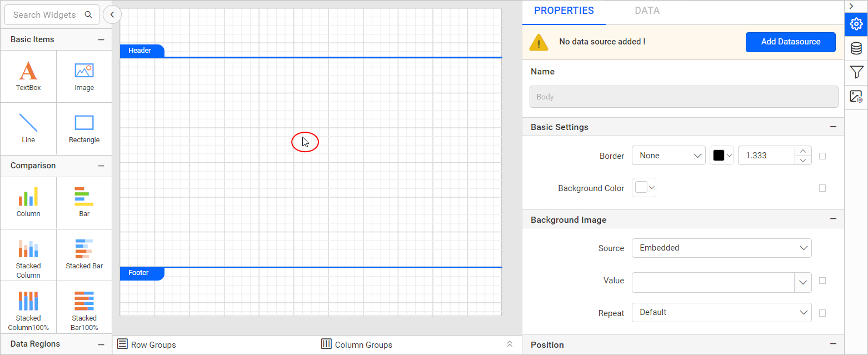Collapse the Position section
Viewport: 868px width, 355px height.
[x=833, y=344]
